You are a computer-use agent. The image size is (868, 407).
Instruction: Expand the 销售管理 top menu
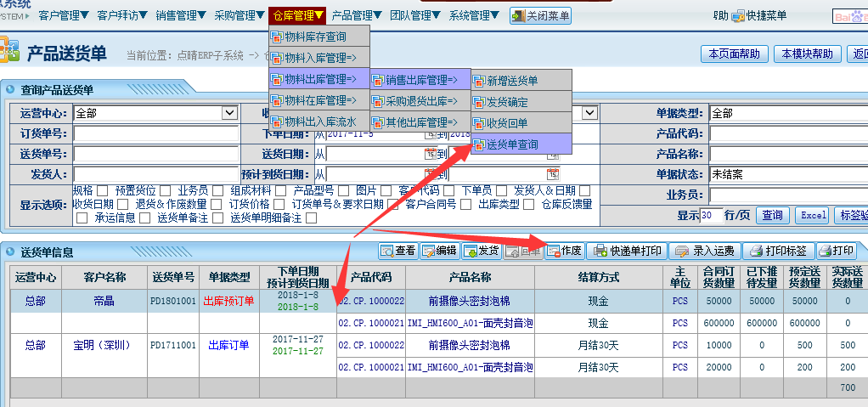click(181, 15)
